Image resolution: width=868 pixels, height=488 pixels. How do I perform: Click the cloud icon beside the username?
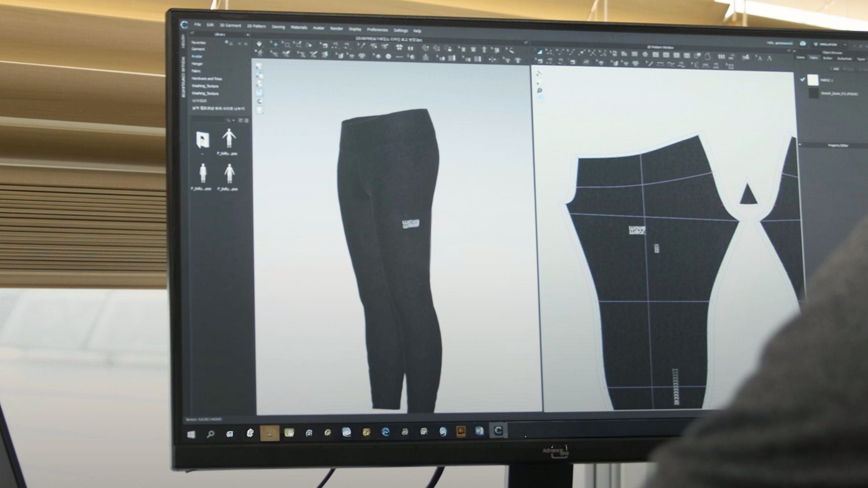point(803,44)
